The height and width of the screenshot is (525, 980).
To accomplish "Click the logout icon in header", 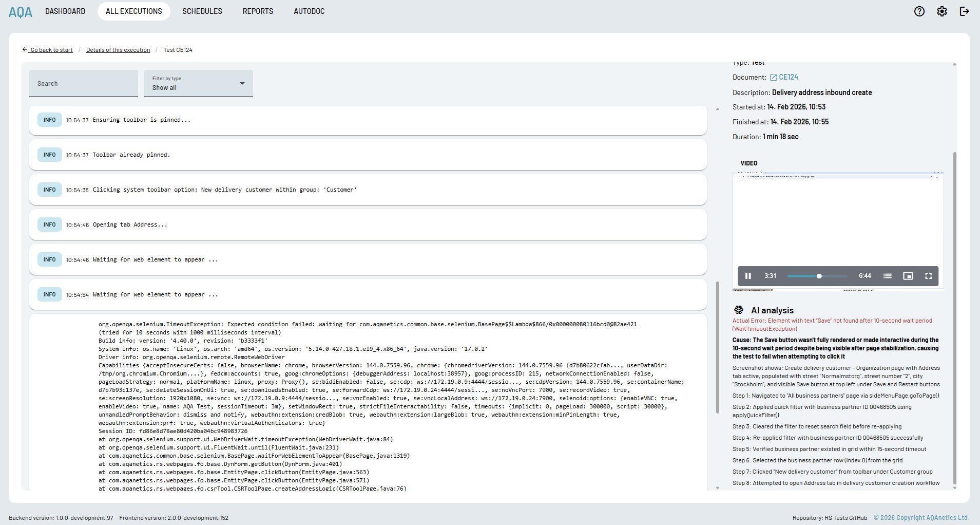I will 964,11.
